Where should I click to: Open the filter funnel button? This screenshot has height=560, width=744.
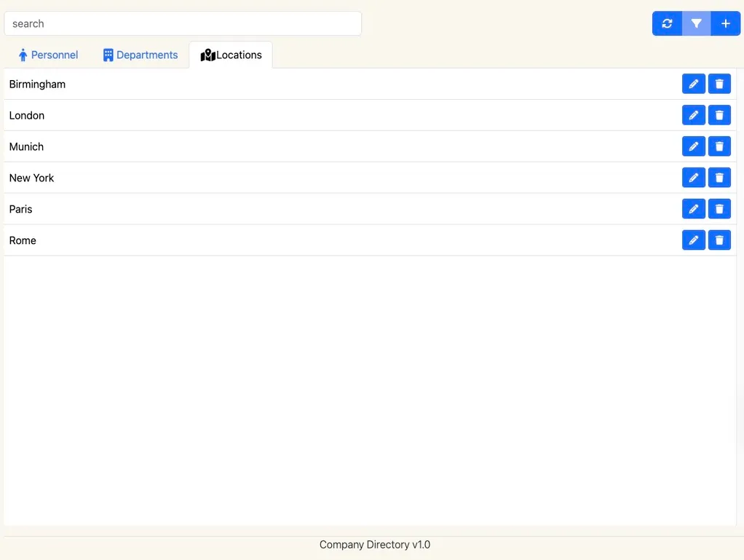tap(696, 23)
